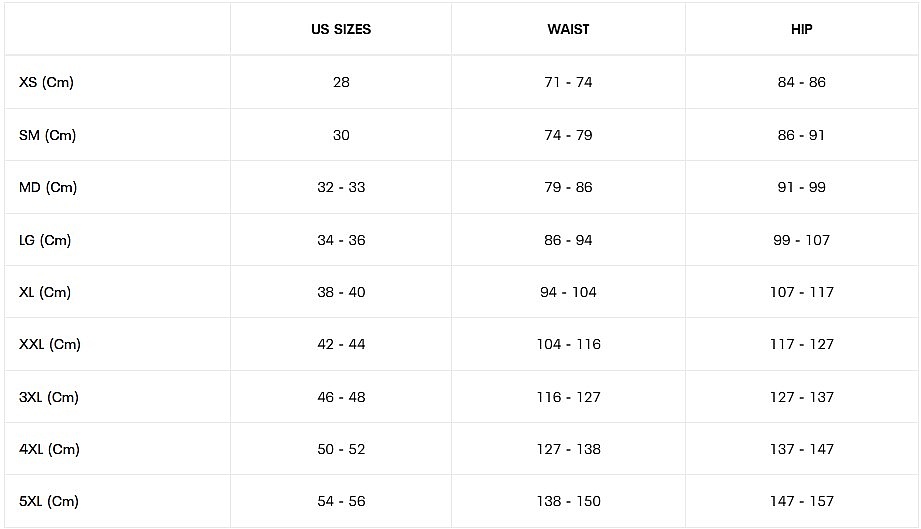Select the LG (Cm) row label

[x=45, y=240]
